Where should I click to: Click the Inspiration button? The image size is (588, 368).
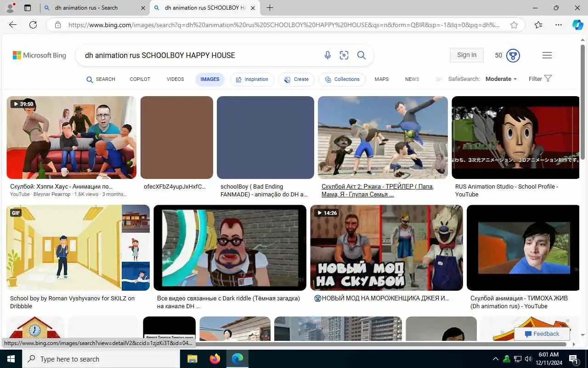(252, 79)
